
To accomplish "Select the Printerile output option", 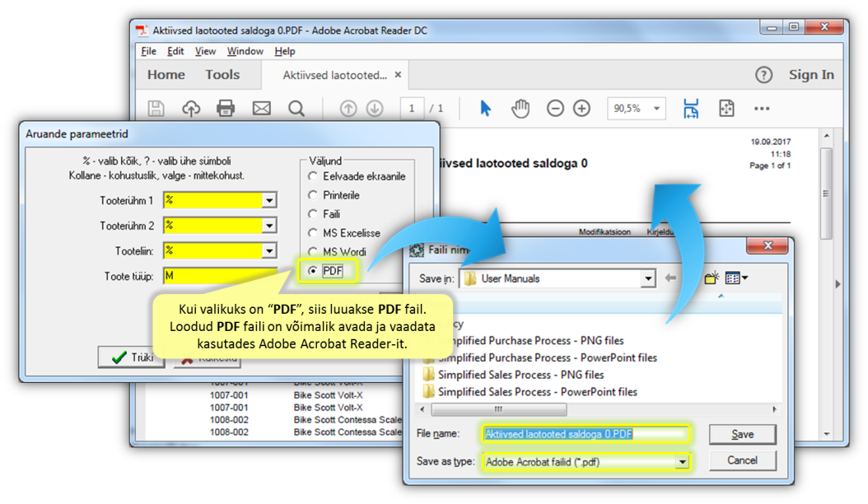I will click(x=313, y=195).
